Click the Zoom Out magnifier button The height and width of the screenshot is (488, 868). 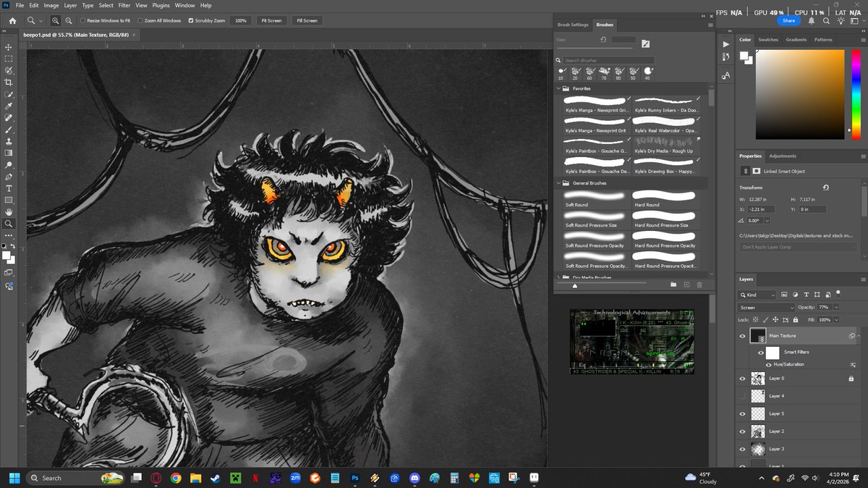(x=68, y=21)
